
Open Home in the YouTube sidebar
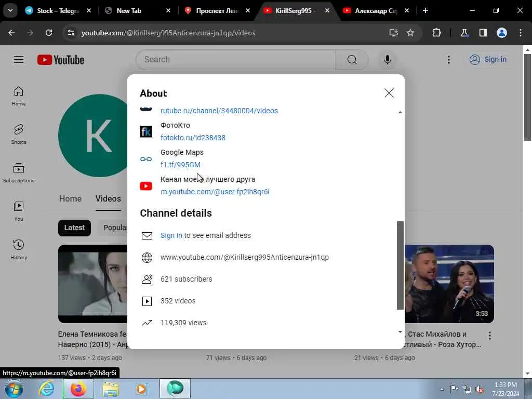19,96
